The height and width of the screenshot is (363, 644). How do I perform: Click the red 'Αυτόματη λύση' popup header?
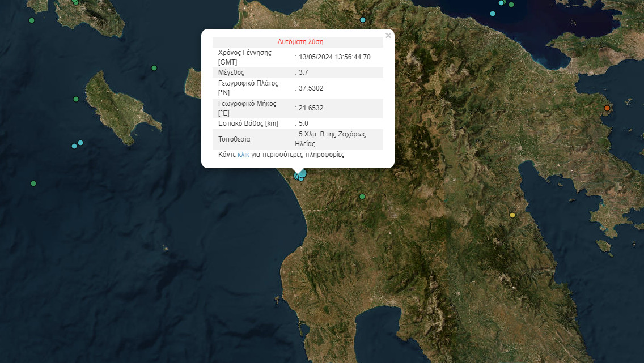[300, 42]
